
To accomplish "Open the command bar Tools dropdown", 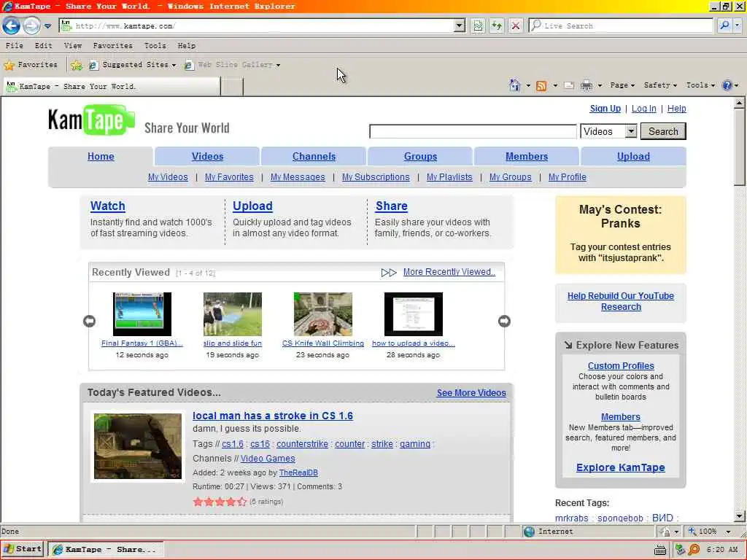I will pos(700,85).
